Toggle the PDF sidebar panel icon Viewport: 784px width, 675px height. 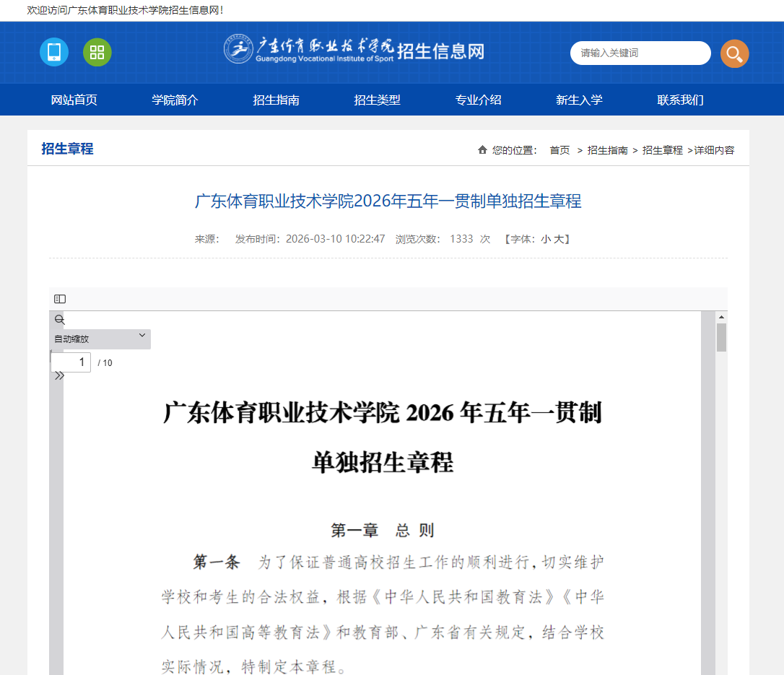point(60,298)
